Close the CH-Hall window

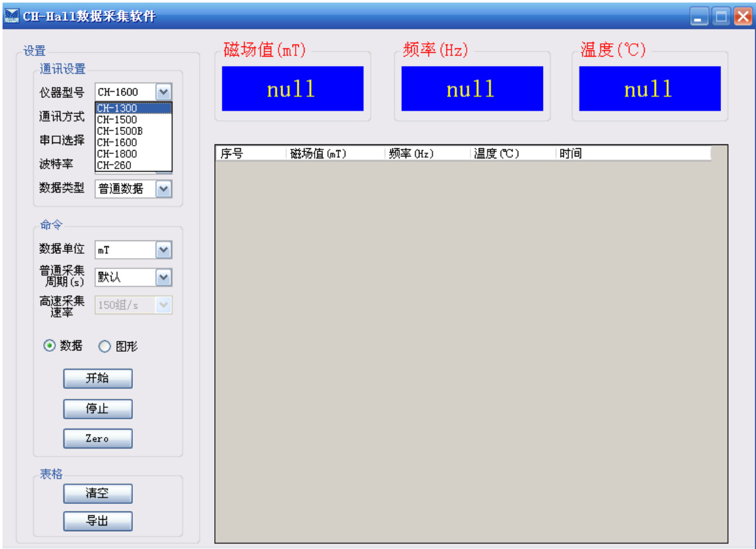coord(743,17)
